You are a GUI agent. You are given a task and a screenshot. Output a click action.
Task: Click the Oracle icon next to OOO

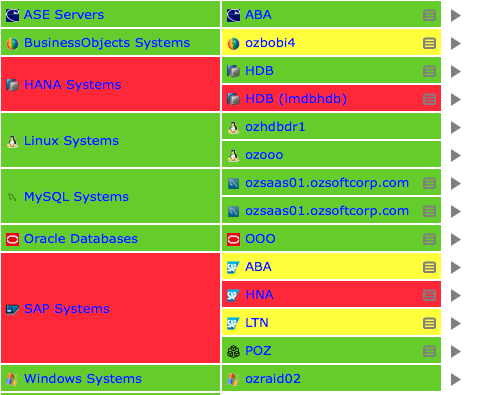[233, 239]
